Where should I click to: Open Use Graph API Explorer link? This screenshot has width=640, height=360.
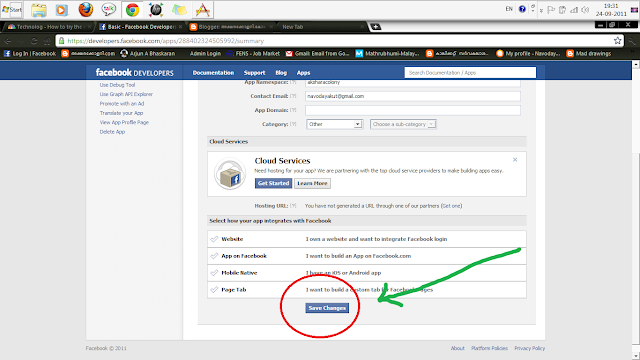[126, 94]
